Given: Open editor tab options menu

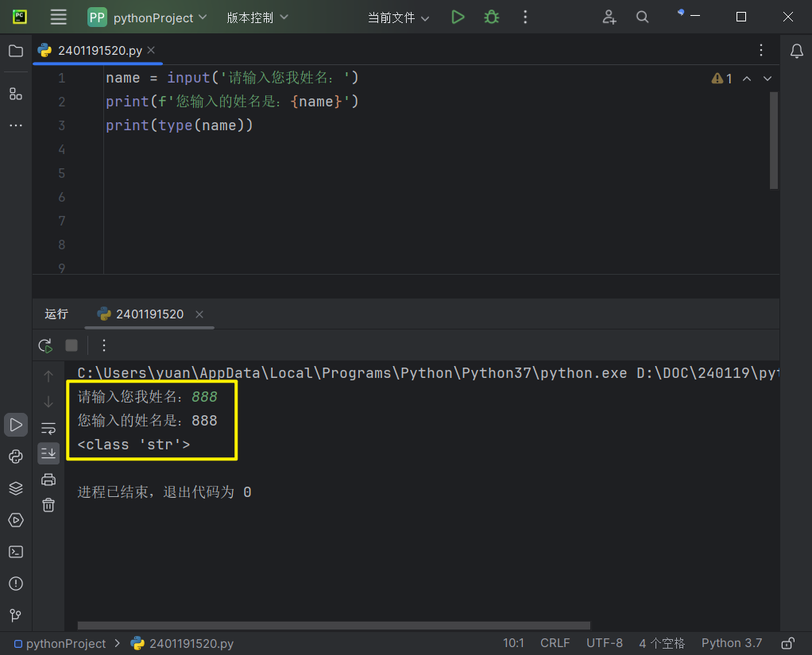Looking at the screenshot, I should (x=760, y=50).
